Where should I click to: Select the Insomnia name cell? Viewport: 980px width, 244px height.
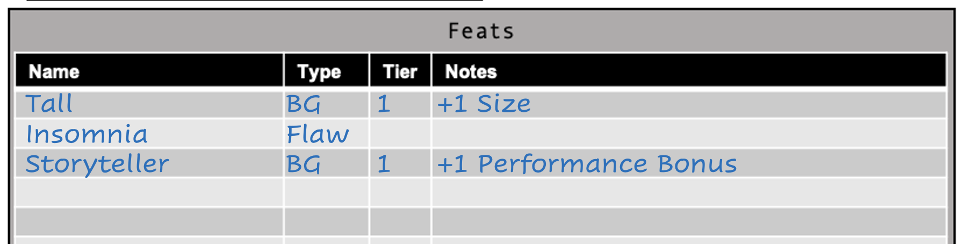[x=149, y=134]
